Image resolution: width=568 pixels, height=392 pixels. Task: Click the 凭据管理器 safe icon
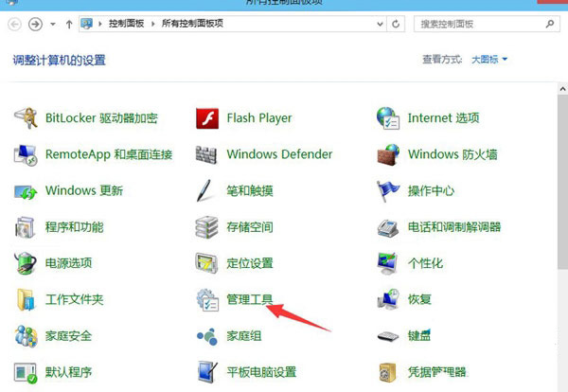[387, 373]
